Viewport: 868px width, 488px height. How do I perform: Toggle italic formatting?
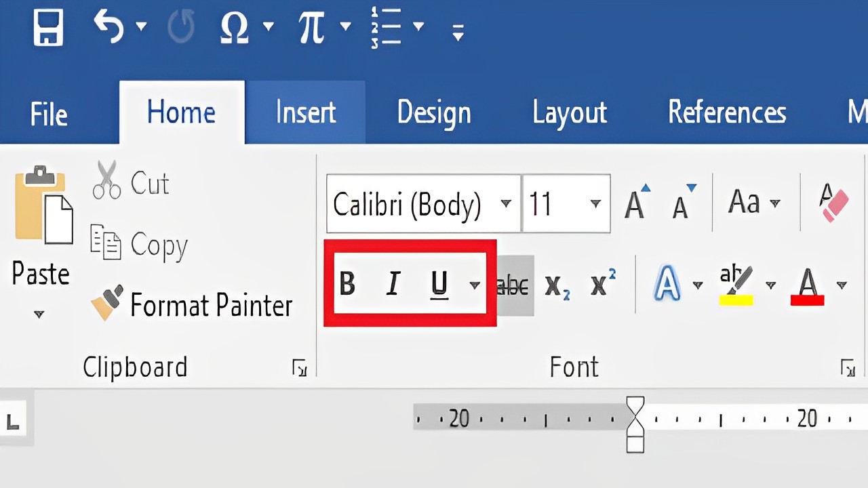393,284
